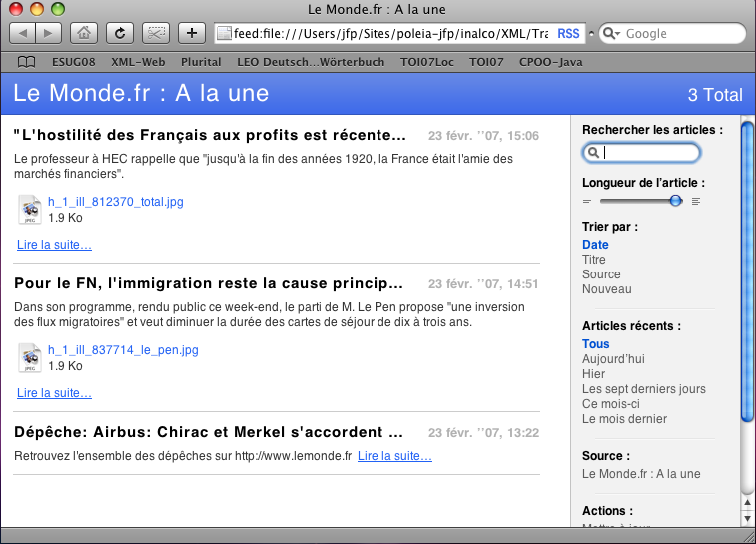Screen dimensions: 756x544
Task: Open the CPOO-Java bookmark
Action: coord(550,62)
